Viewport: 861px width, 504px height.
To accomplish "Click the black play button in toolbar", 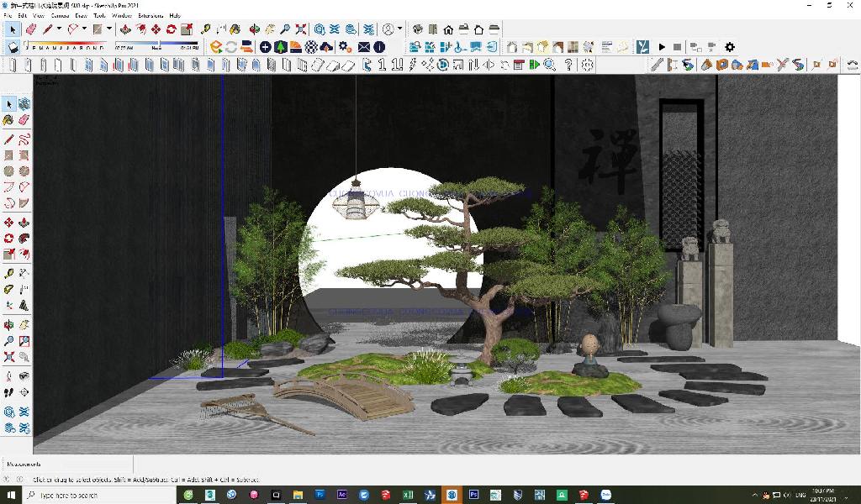I will 662,47.
